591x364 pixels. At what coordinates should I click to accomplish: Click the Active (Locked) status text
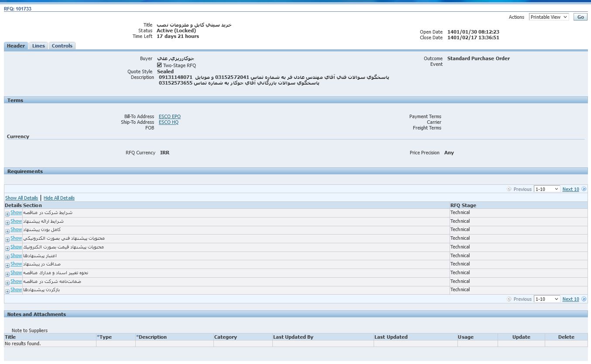176,31
